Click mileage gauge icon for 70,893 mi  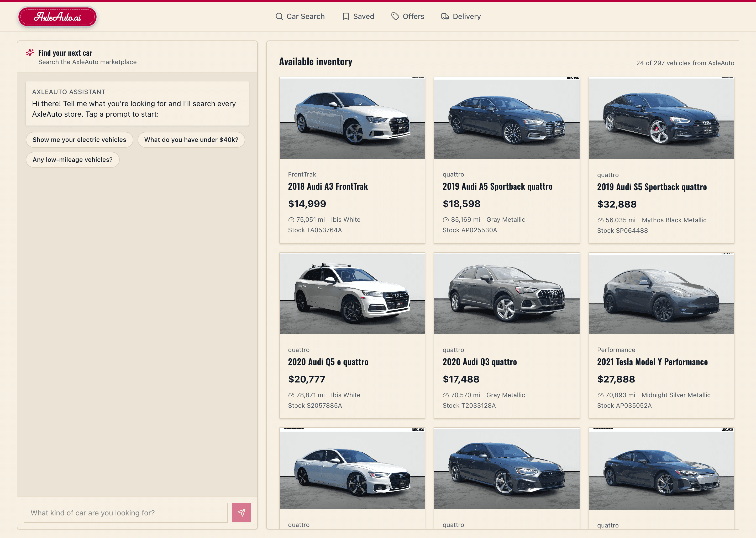[600, 395]
